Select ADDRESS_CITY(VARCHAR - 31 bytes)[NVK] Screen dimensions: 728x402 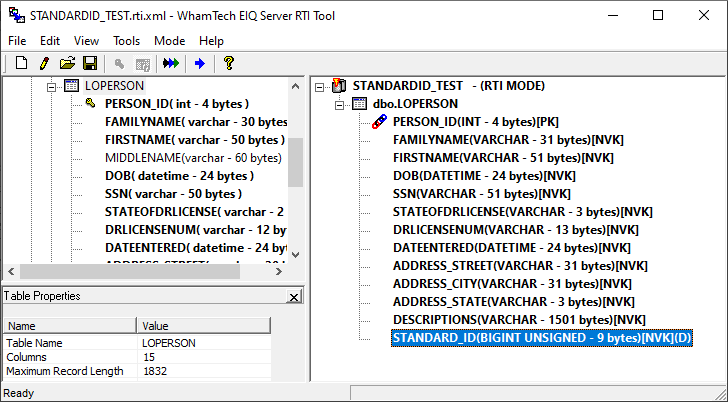512,285
